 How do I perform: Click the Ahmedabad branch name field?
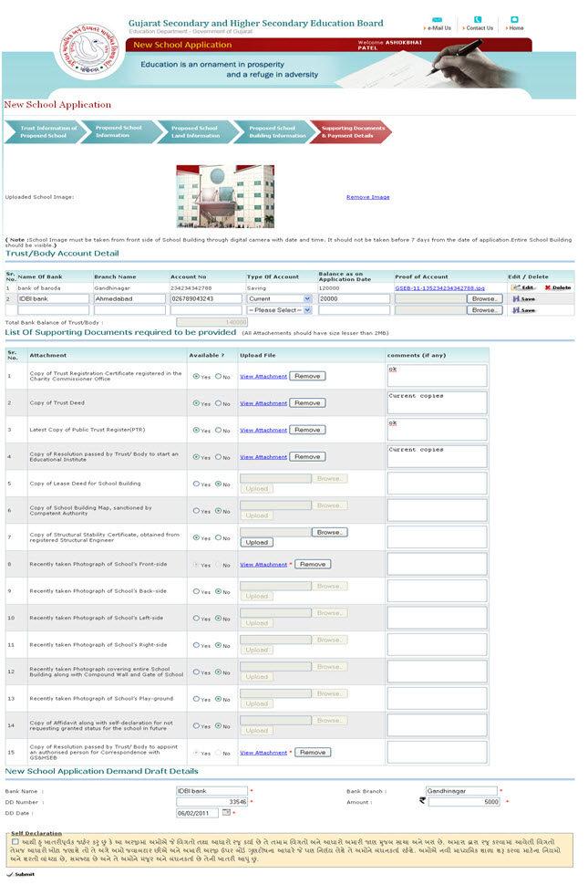pyautogui.click(x=129, y=299)
